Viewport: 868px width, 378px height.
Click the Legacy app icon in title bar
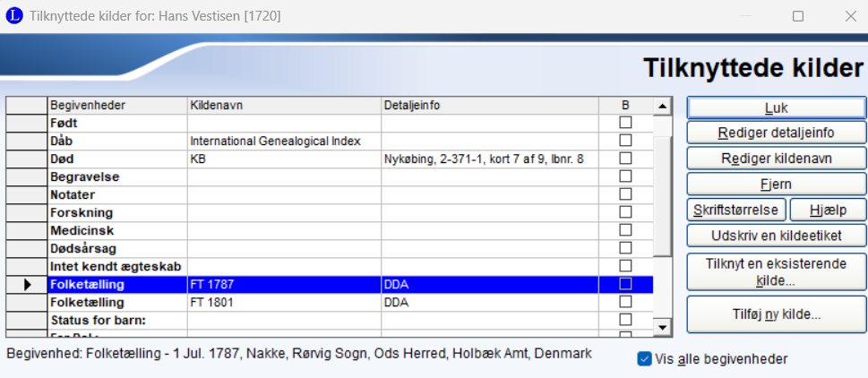(x=14, y=16)
